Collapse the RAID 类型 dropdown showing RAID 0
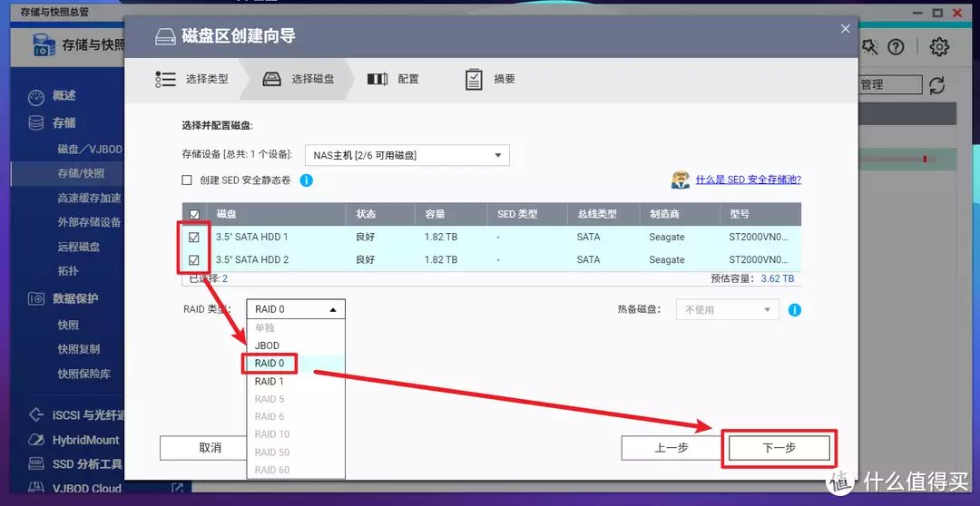 tap(296, 309)
